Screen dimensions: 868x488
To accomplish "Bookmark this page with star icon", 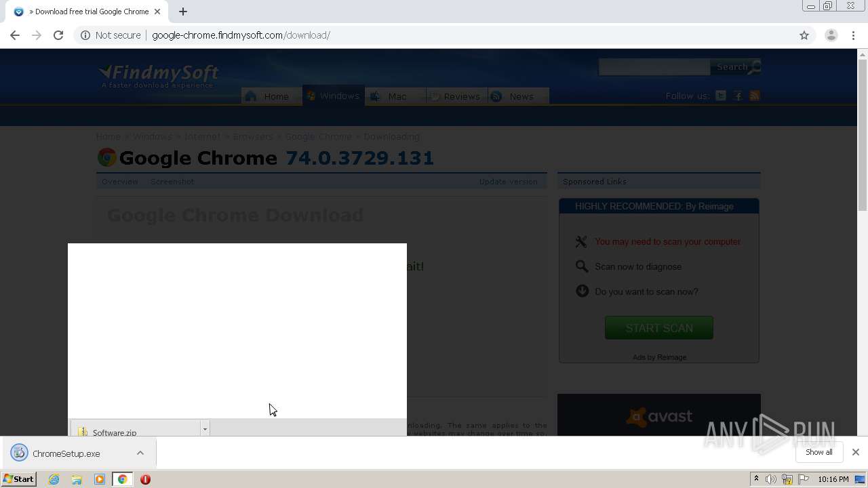I will point(804,35).
